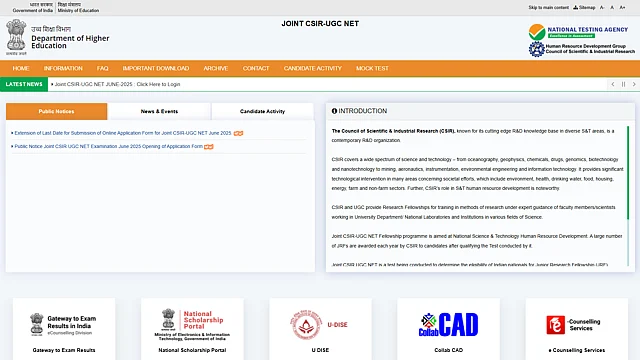Go to the next news ticker item

coord(634,84)
